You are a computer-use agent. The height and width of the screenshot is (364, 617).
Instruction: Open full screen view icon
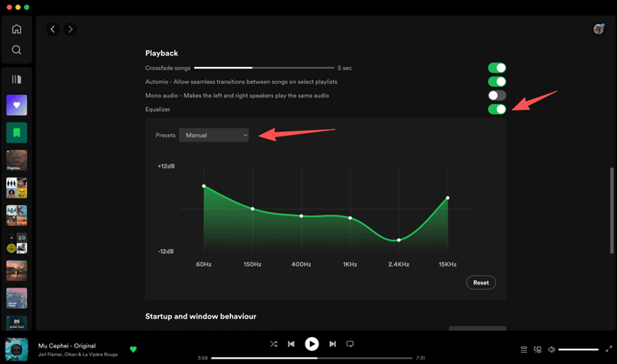609,349
